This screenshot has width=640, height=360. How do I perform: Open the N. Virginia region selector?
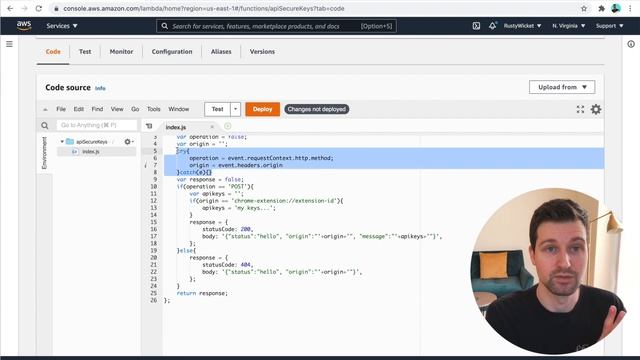click(x=569, y=26)
